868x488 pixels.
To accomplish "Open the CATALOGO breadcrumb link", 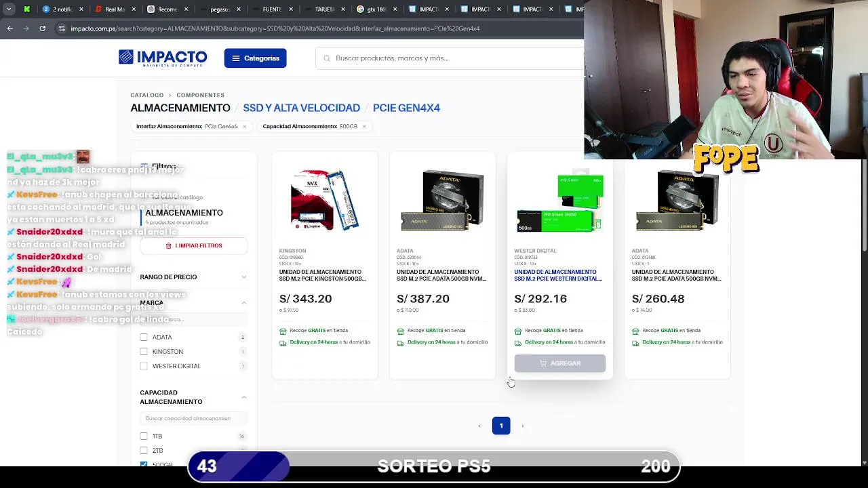I will click(x=147, y=95).
